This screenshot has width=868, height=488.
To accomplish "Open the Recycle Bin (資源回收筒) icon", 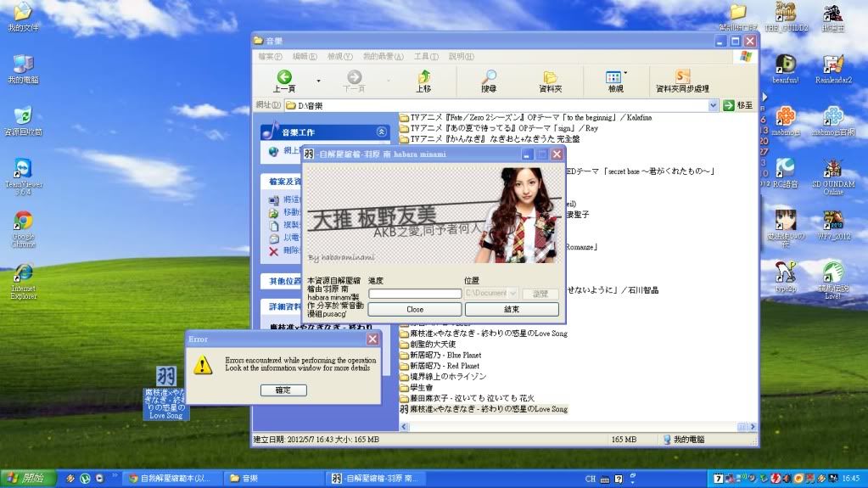I will [23, 116].
